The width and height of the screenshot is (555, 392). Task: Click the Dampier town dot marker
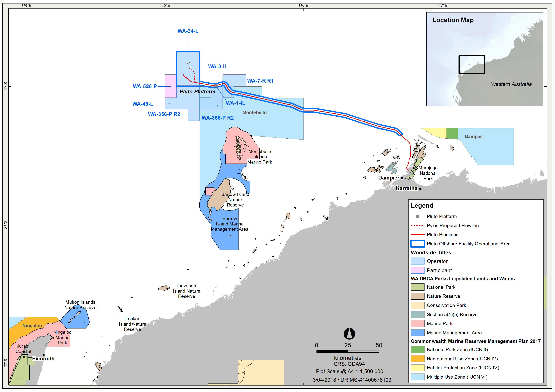[x=402, y=178]
